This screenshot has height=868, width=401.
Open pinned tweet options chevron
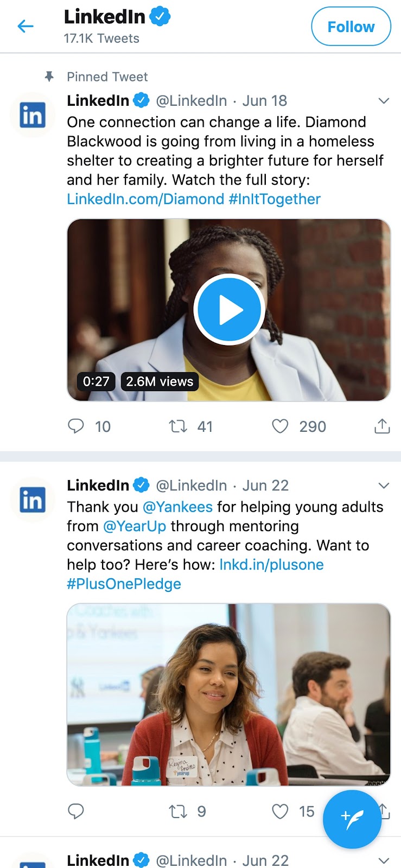click(384, 101)
